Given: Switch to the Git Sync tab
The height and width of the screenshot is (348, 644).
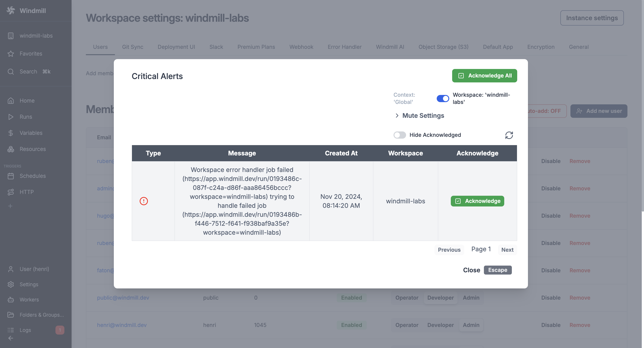Looking at the screenshot, I should coord(133,47).
